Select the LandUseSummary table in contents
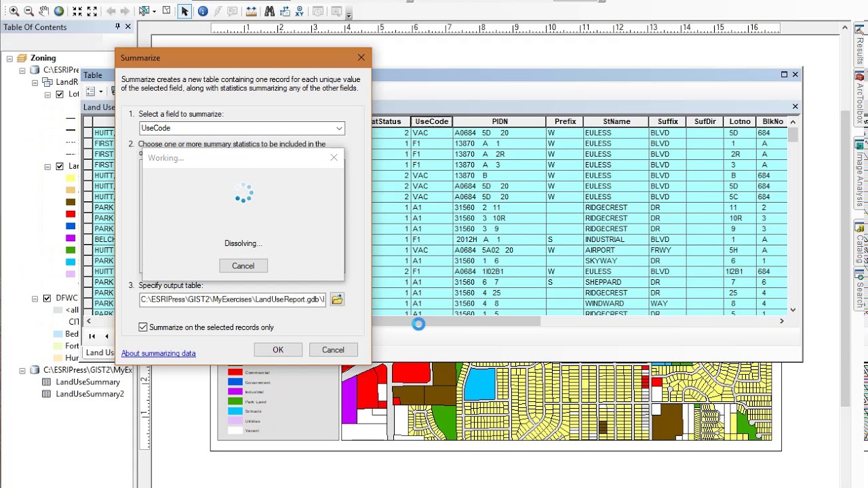Viewport: 868px width, 488px height. (x=87, y=382)
